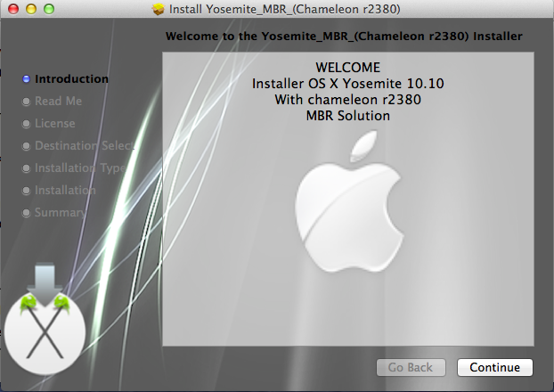Image resolution: width=554 pixels, height=392 pixels.
Task: Click the window title 'Install Yosemite_MBR_(Chameleon r2380)'
Action: [284, 9]
